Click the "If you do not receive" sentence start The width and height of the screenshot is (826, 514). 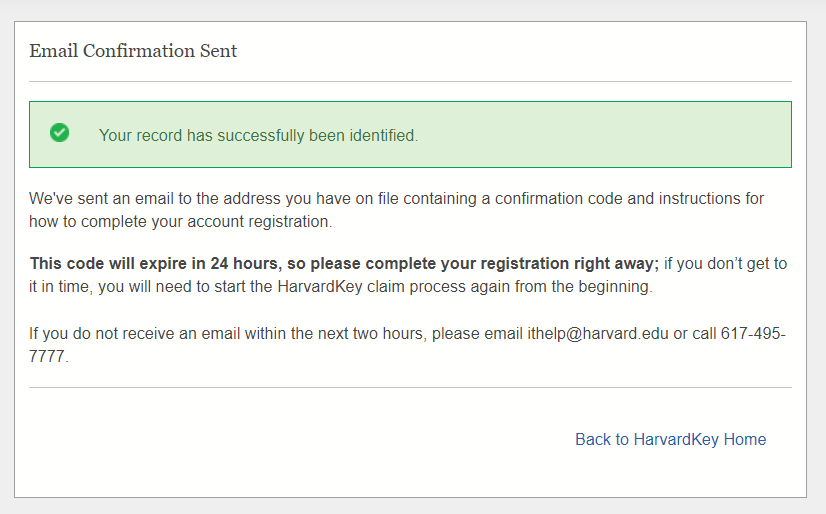pyautogui.click(x=100, y=333)
